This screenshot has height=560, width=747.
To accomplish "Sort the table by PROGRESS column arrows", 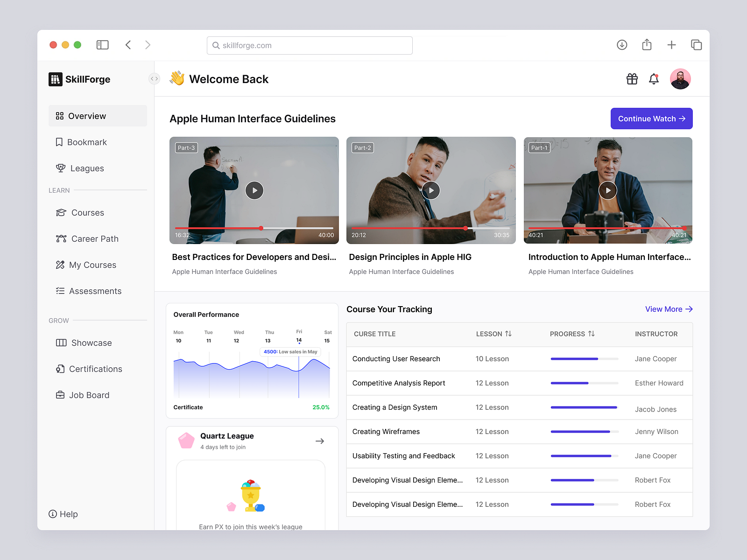I will pyautogui.click(x=592, y=334).
